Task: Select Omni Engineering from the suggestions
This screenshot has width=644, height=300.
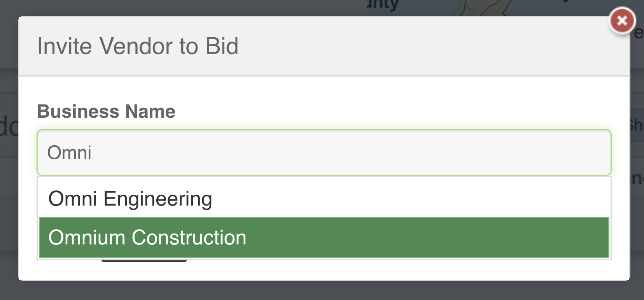Action: click(x=130, y=199)
